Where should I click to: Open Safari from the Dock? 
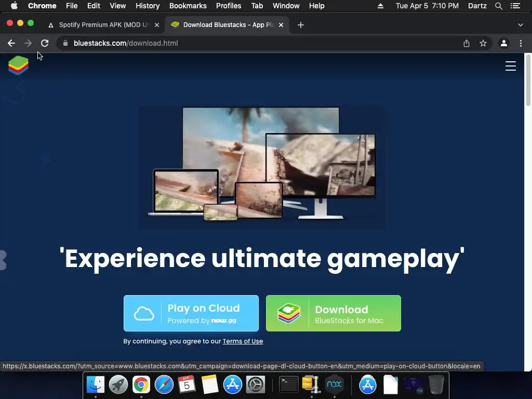point(164,384)
